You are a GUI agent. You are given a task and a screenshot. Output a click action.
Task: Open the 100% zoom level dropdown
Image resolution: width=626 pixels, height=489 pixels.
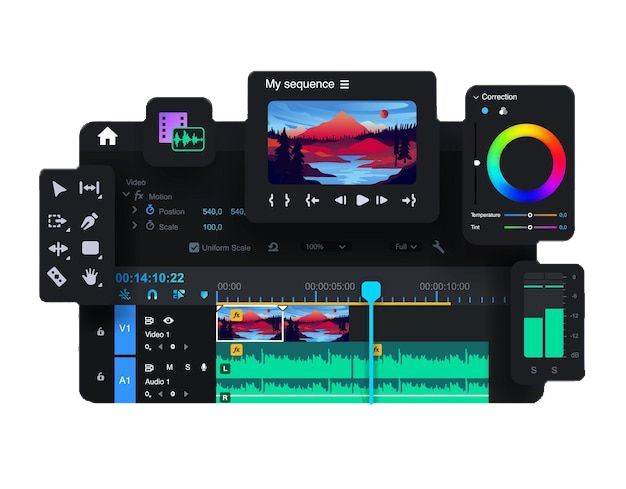point(326,247)
